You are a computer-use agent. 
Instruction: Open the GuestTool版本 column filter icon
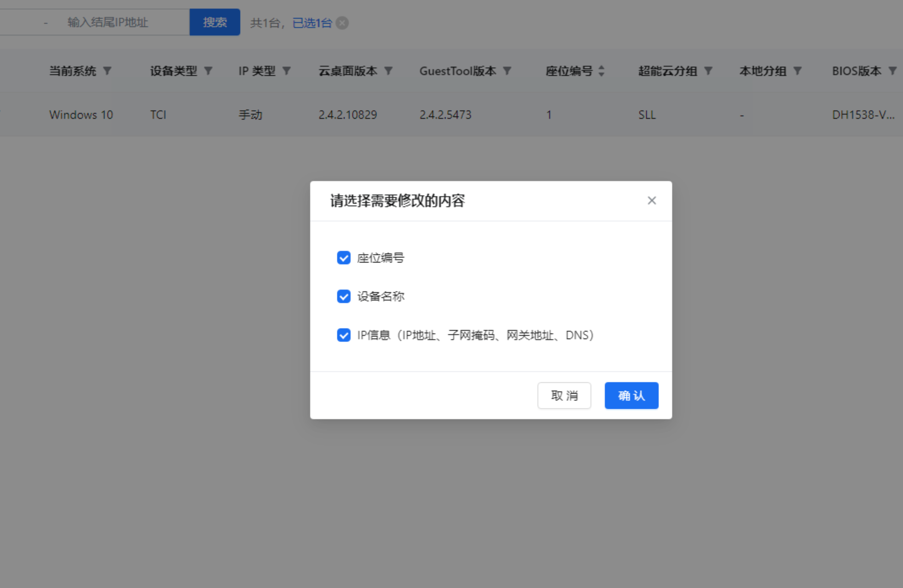point(507,71)
